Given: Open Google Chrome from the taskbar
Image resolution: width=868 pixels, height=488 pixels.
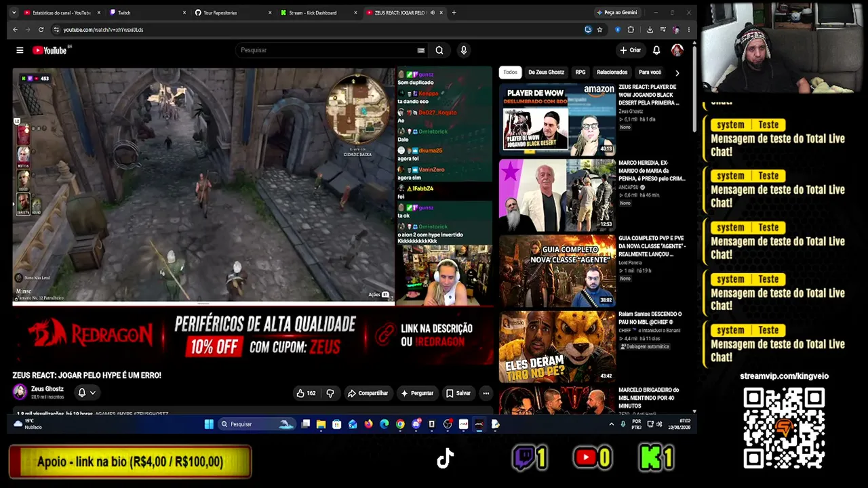Looking at the screenshot, I should coord(400,424).
